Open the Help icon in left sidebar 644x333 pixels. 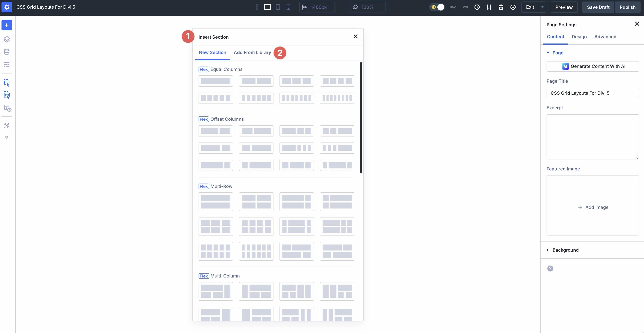pos(7,138)
